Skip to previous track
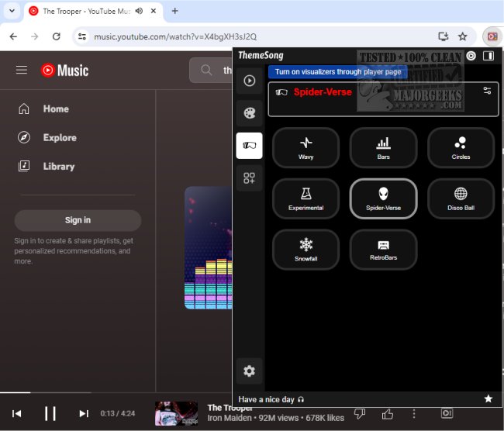 pyautogui.click(x=17, y=413)
